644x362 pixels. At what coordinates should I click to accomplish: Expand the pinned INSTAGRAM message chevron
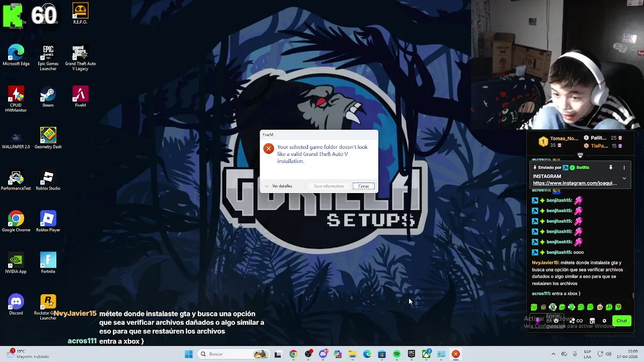pos(624,178)
